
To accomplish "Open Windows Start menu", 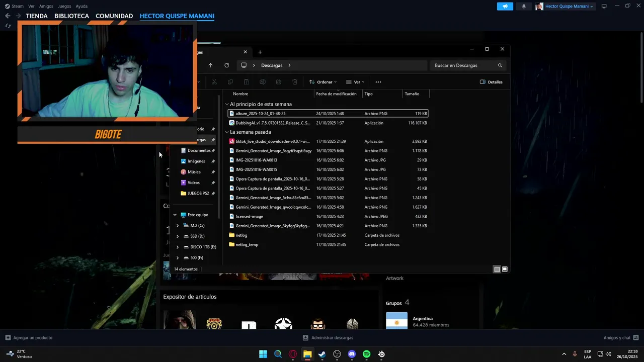I will pyautogui.click(x=263, y=354).
